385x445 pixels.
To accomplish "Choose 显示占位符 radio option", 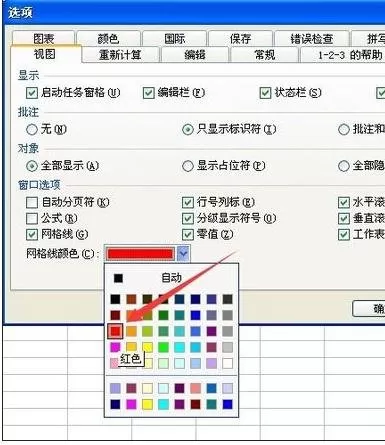I will point(188,166).
